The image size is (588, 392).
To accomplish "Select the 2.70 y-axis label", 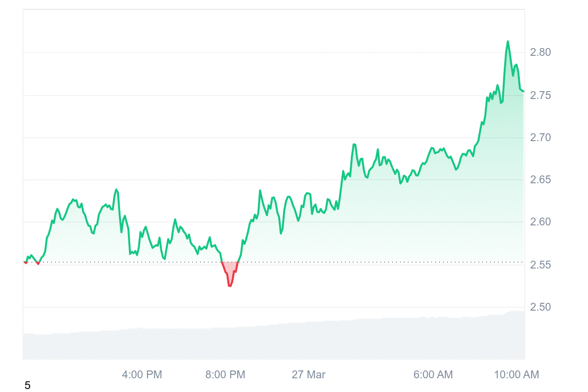I will click(541, 138).
